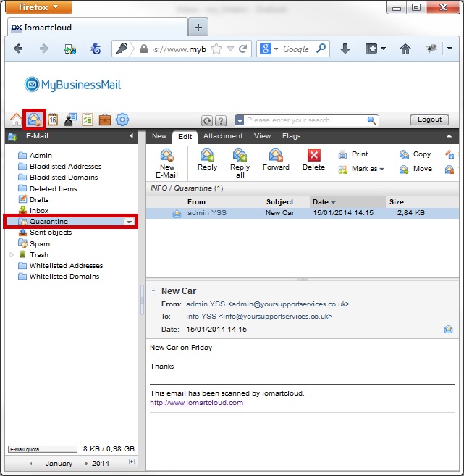Open the iomartcloud.com link
The image size is (464, 476).
(x=196, y=403)
